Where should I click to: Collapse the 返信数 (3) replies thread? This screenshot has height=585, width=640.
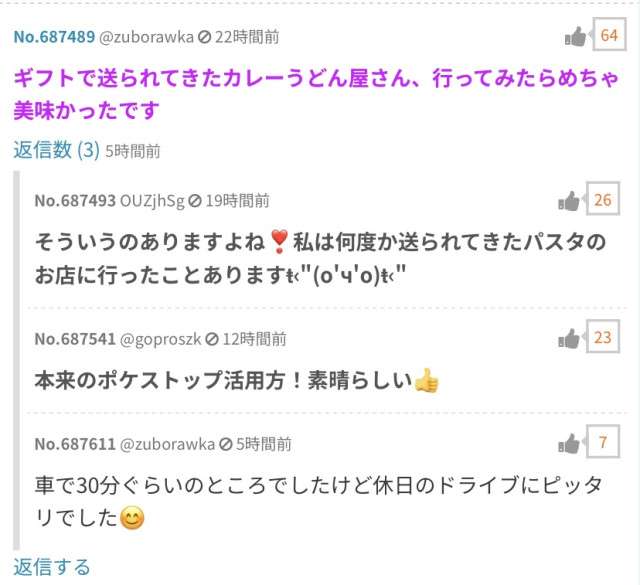pyautogui.click(x=57, y=149)
